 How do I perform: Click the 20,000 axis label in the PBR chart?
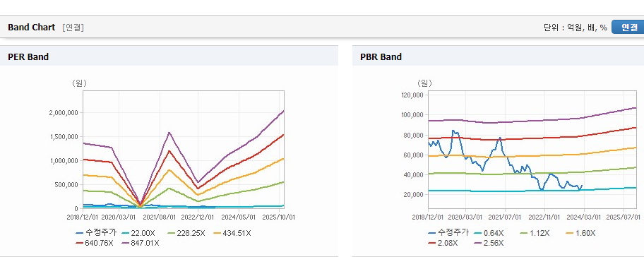pos(414,195)
